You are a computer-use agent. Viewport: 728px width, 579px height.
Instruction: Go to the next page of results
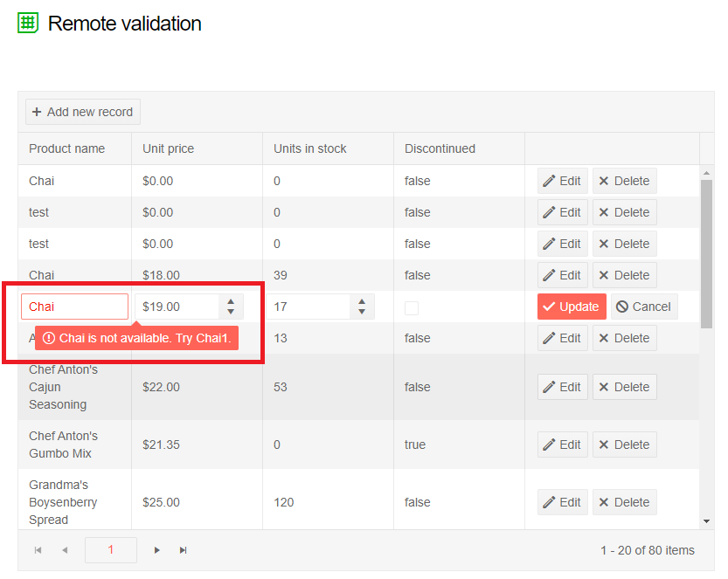coord(156,550)
